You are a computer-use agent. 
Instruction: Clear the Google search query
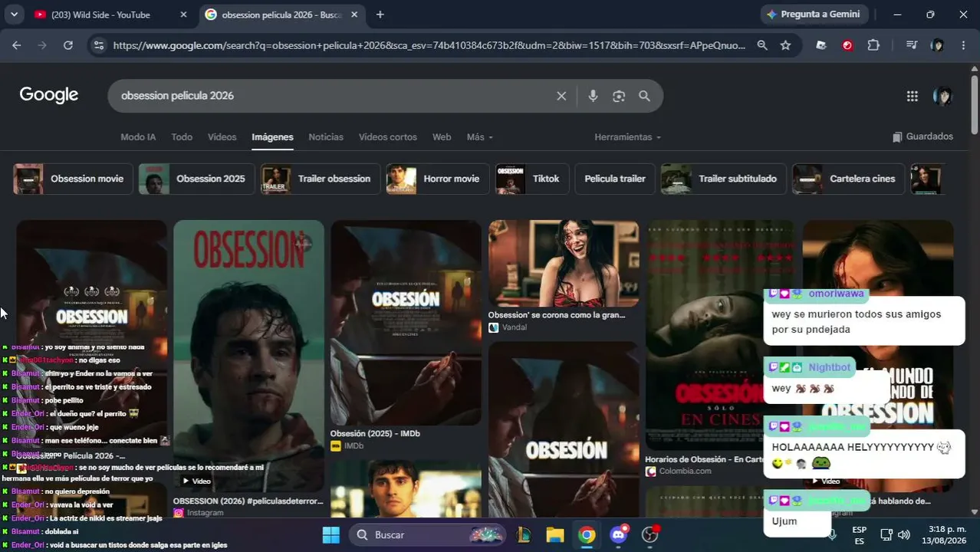tap(561, 96)
